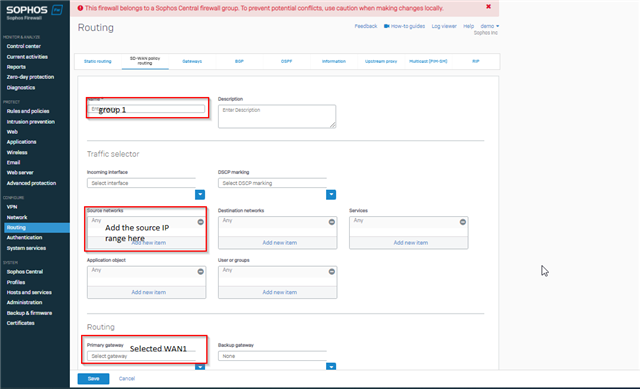Open Authentication in sidebar
Viewport: 640px width, 389px height.
pos(24,237)
